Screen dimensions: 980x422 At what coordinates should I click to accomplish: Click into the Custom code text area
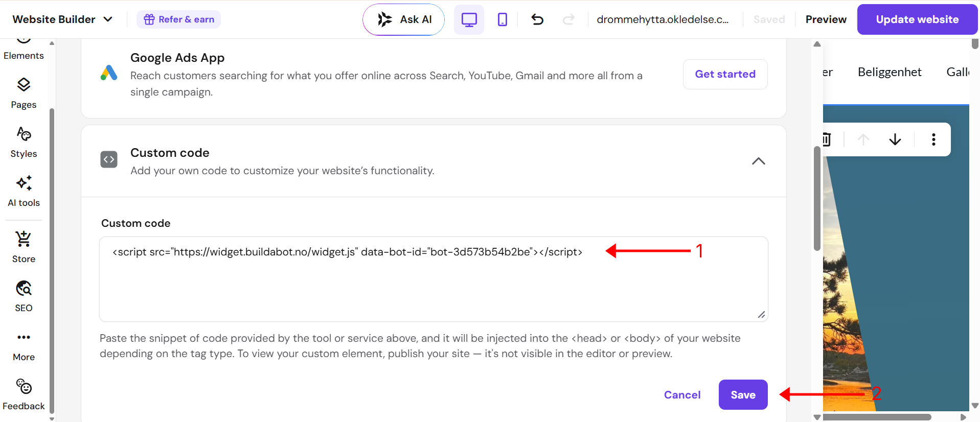coord(434,279)
